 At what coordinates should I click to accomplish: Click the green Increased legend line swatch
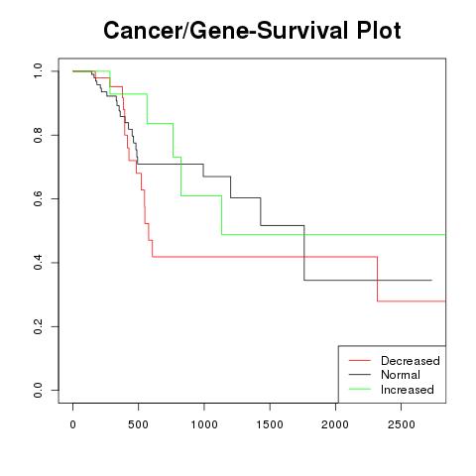(360, 389)
